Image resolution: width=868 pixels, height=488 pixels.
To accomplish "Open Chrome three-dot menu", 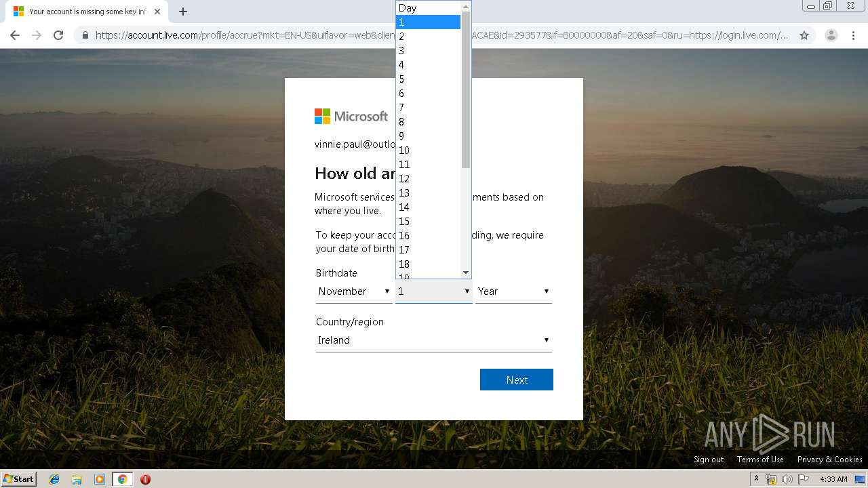I will coord(853,35).
